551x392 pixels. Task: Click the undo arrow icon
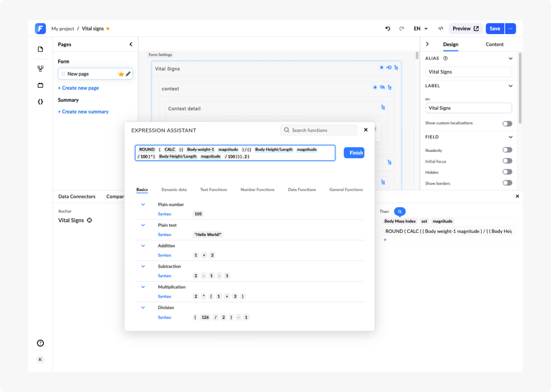[388, 29]
